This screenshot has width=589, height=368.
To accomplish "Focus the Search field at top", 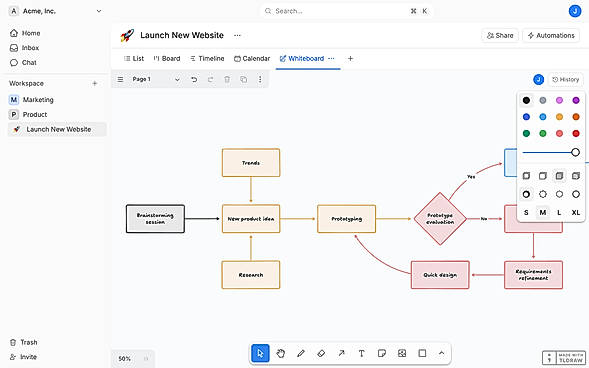I will [346, 11].
